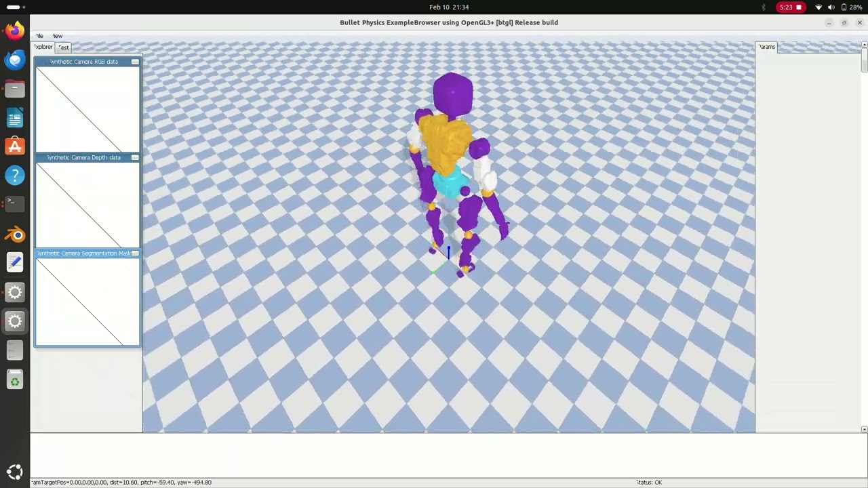
Task: Click the humanoid's purple head
Action: (452, 94)
